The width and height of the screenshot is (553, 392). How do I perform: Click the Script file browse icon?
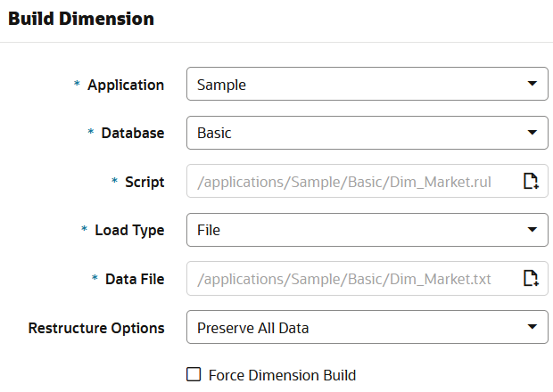[531, 182]
